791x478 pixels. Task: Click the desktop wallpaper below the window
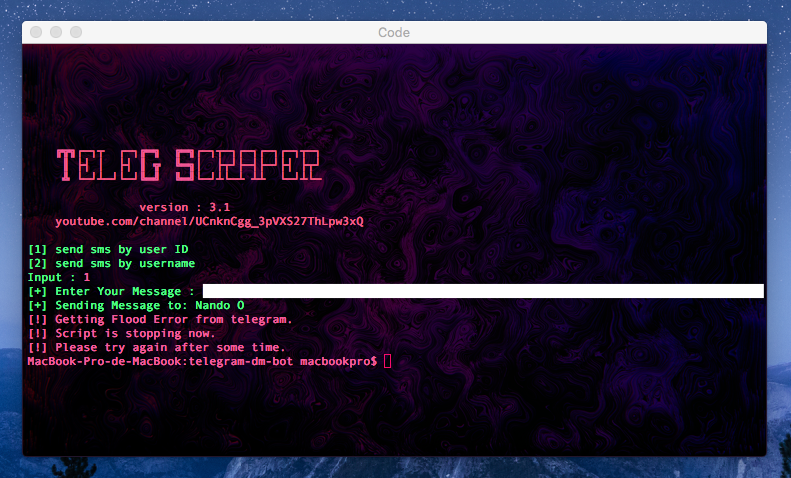pos(396,468)
